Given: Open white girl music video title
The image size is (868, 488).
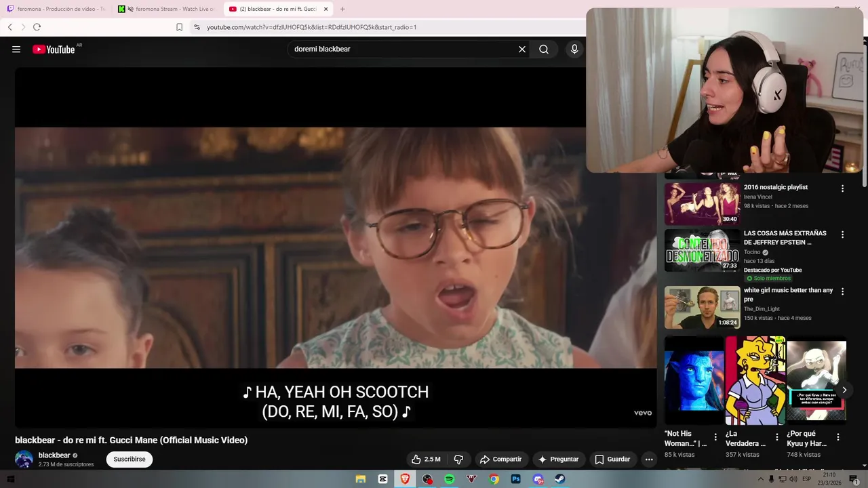Looking at the screenshot, I should 788,294.
